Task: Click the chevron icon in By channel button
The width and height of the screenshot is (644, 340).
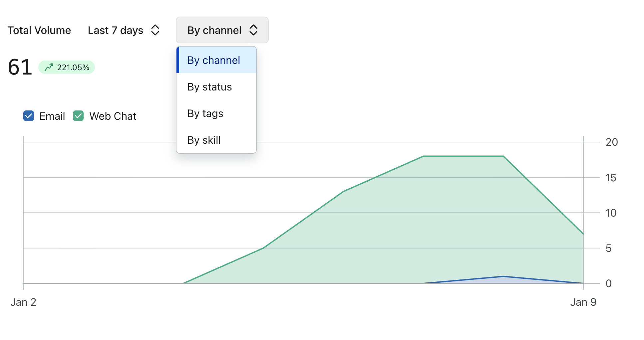Action: [253, 30]
